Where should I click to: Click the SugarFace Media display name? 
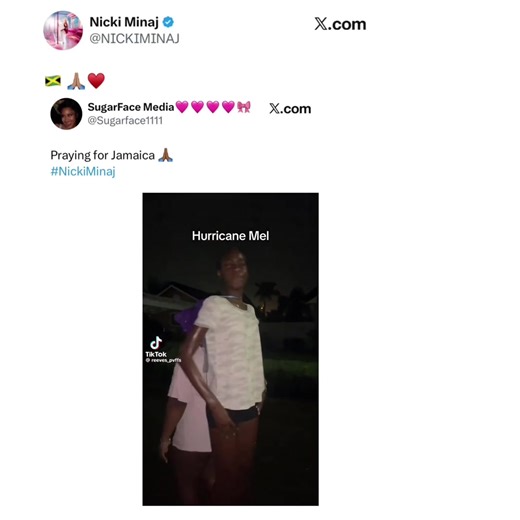click(131, 107)
